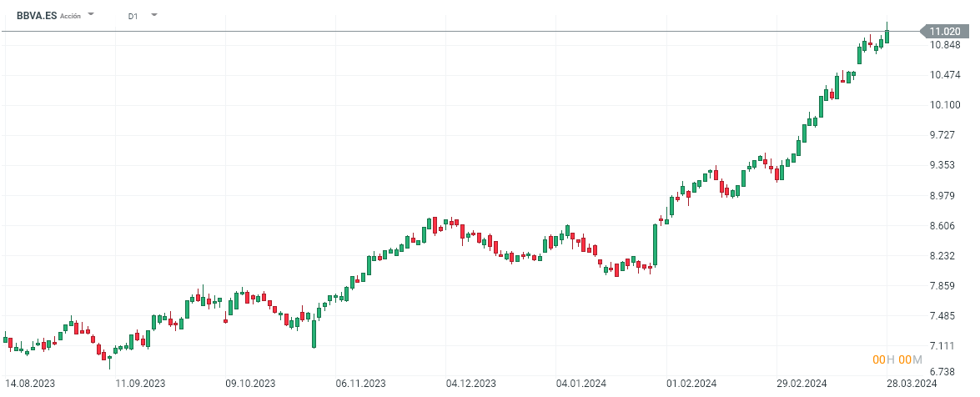Click the 10.100 level on price scale
Viewport: 980px width, 397px height.
pos(947,105)
